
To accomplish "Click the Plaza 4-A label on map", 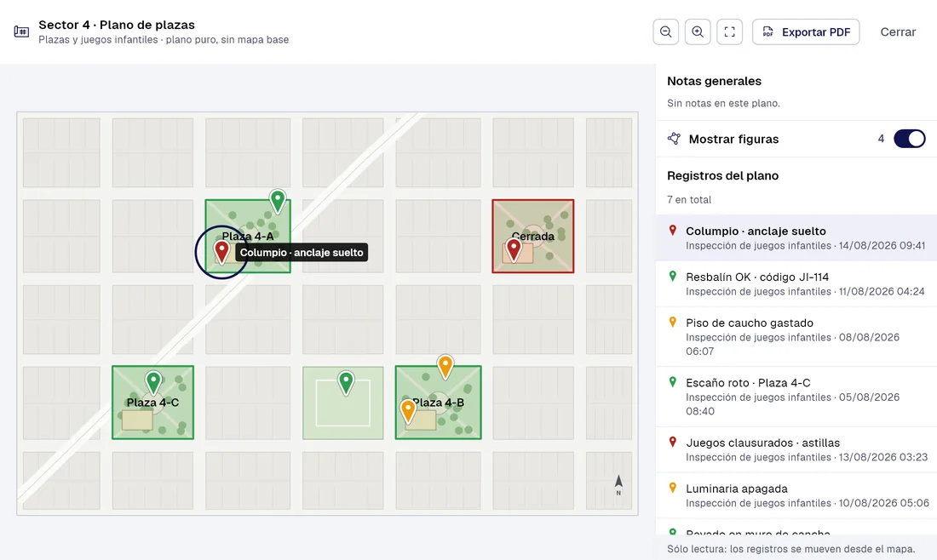I will 248,236.
